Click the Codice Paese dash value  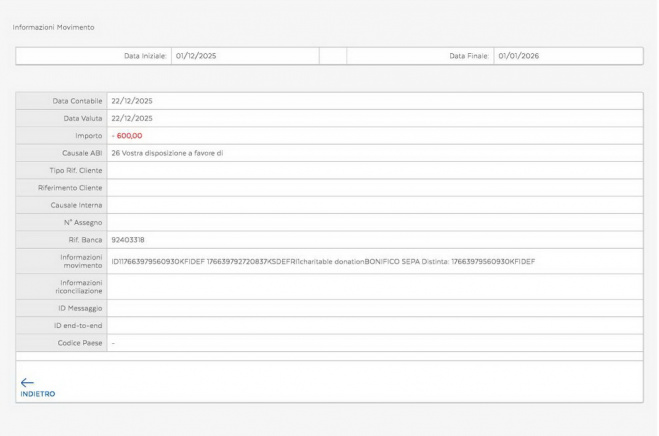[113, 343]
